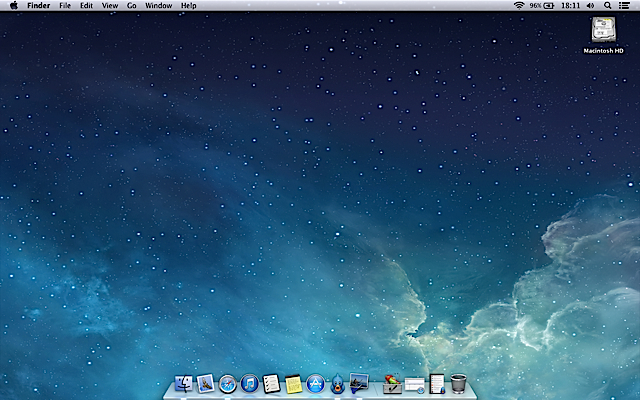Screen dimensions: 640x400
Task: Open the Go menu
Action: (x=131, y=5)
